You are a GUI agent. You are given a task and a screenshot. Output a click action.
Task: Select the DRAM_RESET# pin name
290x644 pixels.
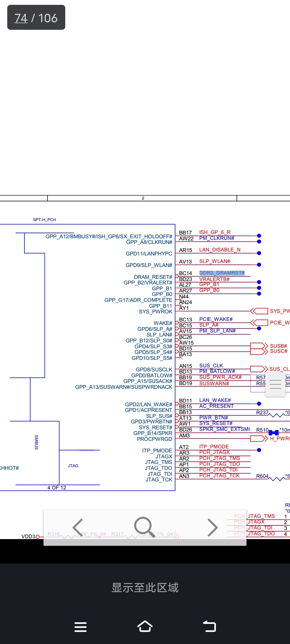[x=153, y=277]
